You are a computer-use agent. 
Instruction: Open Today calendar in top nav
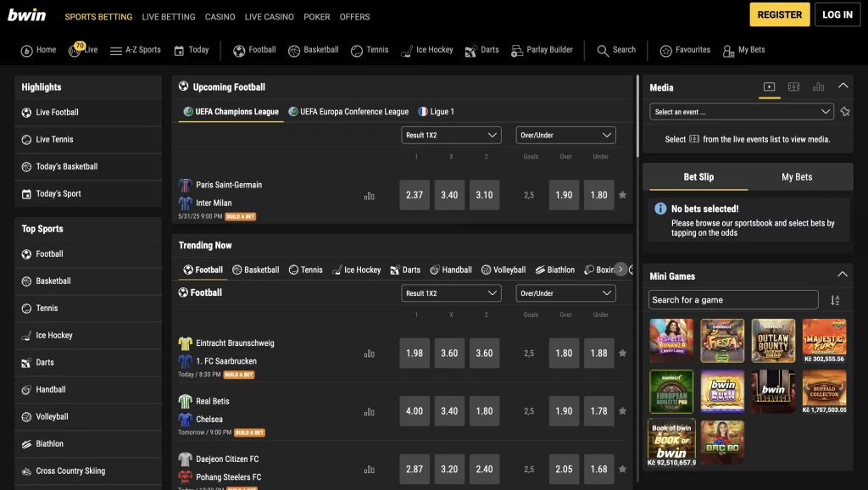pos(192,50)
